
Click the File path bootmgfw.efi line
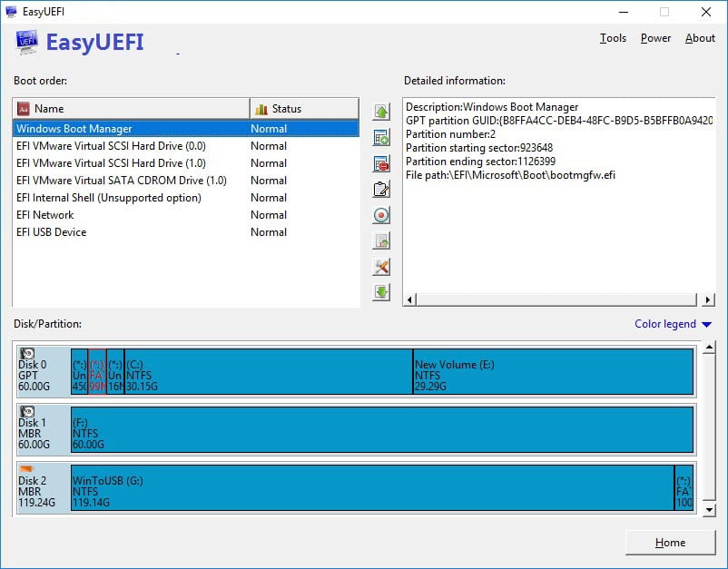point(510,175)
